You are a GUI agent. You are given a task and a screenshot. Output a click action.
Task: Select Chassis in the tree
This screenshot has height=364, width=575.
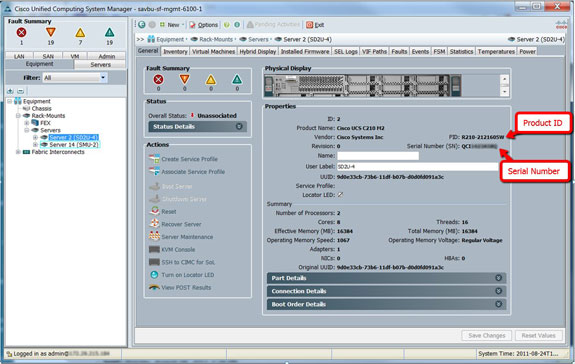point(41,109)
